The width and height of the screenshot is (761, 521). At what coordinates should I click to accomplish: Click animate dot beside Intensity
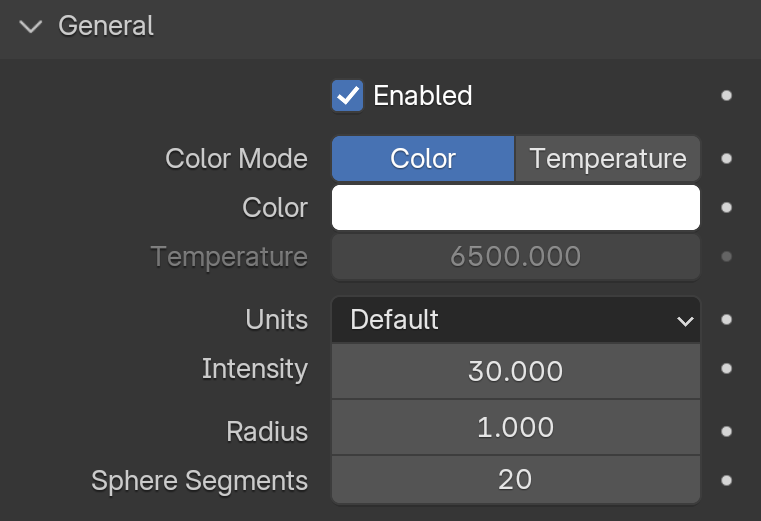tap(727, 369)
